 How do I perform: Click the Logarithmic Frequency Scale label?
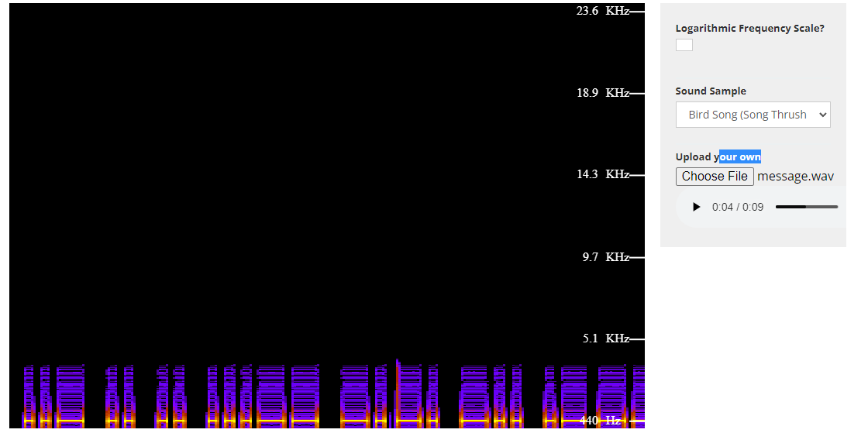coord(750,28)
